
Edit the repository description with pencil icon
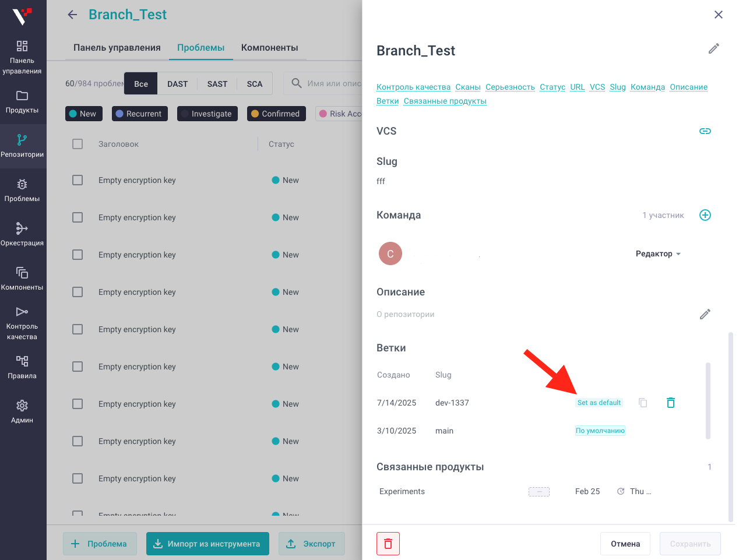[x=705, y=315]
